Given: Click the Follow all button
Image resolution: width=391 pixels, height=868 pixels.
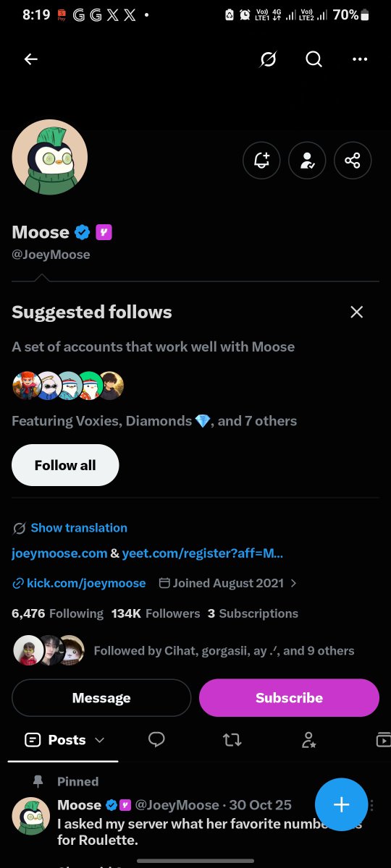Looking at the screenshot, I should 65,465.
